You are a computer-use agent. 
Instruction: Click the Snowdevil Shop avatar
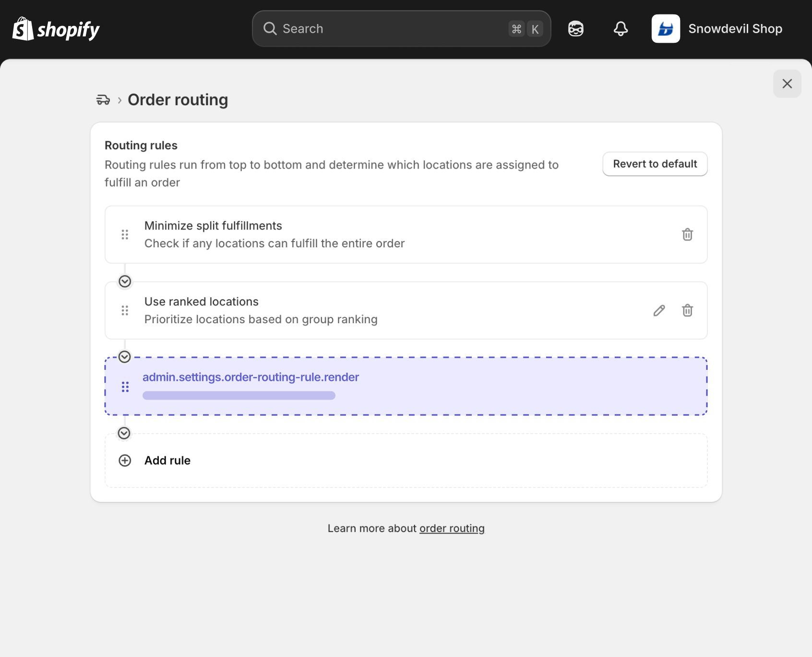point(666,29)
